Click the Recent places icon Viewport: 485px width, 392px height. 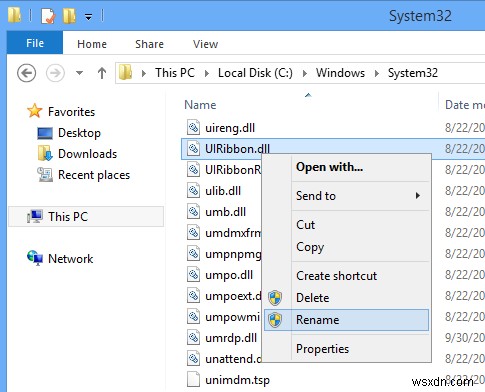coord(45,174)
